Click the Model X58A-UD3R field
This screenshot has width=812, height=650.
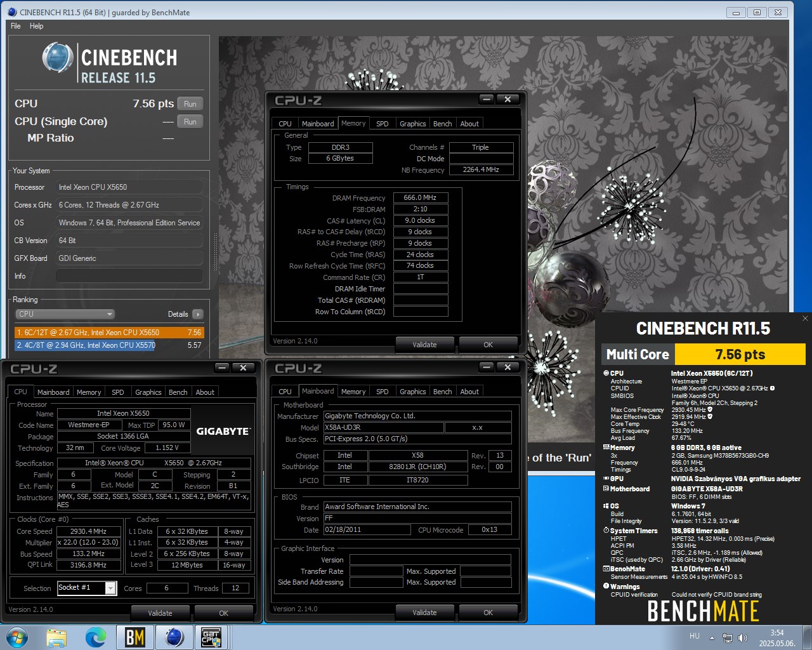383,427
